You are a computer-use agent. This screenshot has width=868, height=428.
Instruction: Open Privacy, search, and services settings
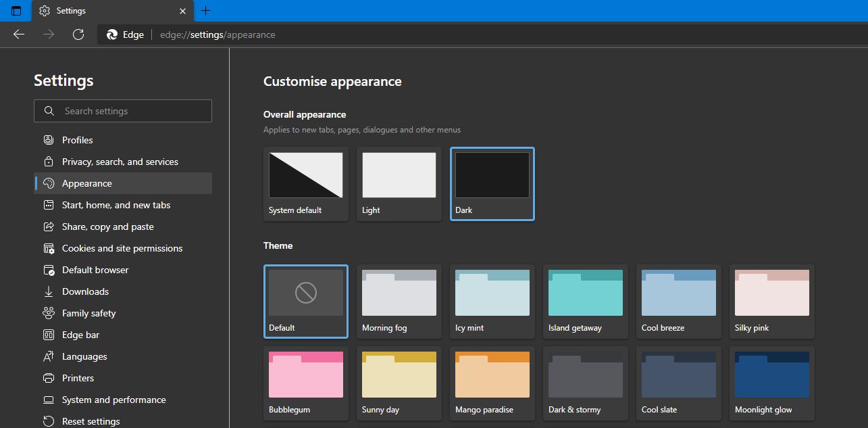(120, 162)
